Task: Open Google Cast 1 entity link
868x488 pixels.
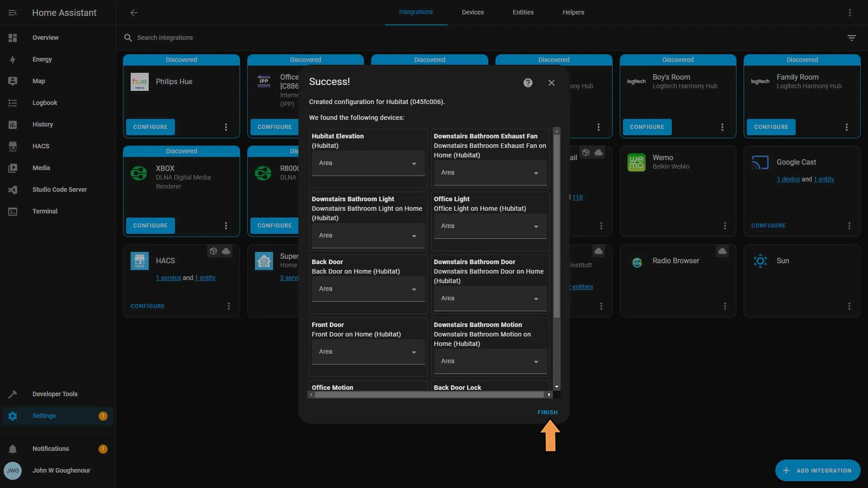Action: point(824,179)
